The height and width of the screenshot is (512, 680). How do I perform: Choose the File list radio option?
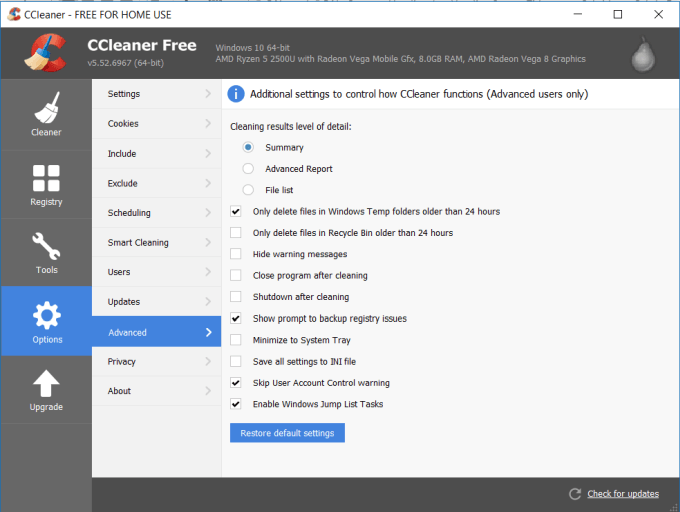(248, 190)
